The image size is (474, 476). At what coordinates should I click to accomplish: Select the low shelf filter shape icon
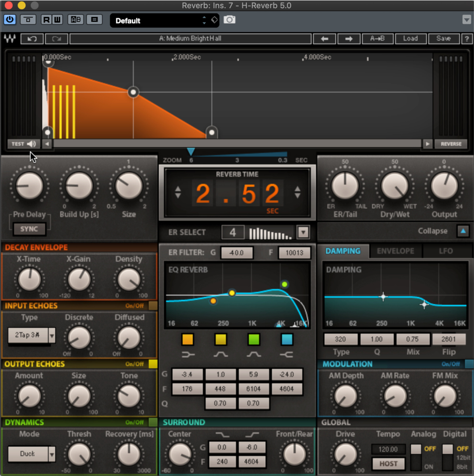coord(188,355)
